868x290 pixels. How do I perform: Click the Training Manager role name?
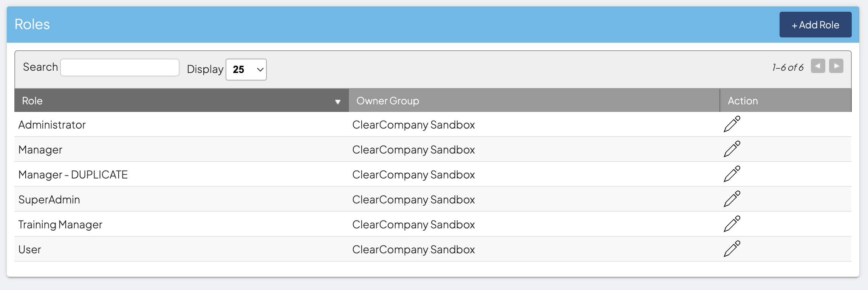(x=60, y=225)
